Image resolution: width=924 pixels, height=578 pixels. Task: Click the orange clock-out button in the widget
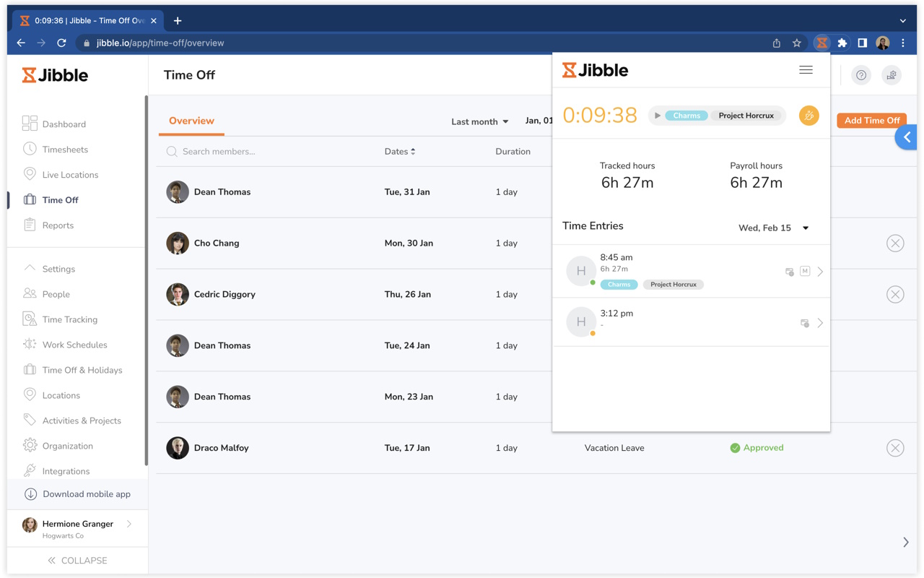tap(808, 115)
